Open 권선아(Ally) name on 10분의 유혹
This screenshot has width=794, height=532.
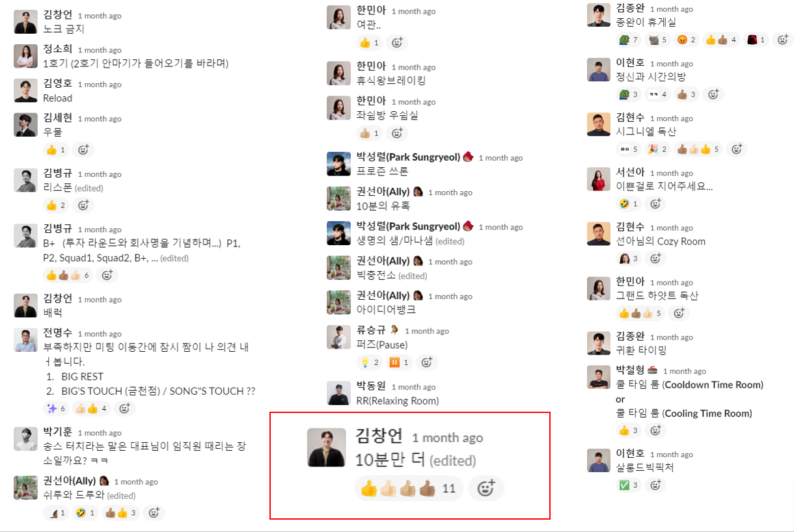[x=383, y=192]
